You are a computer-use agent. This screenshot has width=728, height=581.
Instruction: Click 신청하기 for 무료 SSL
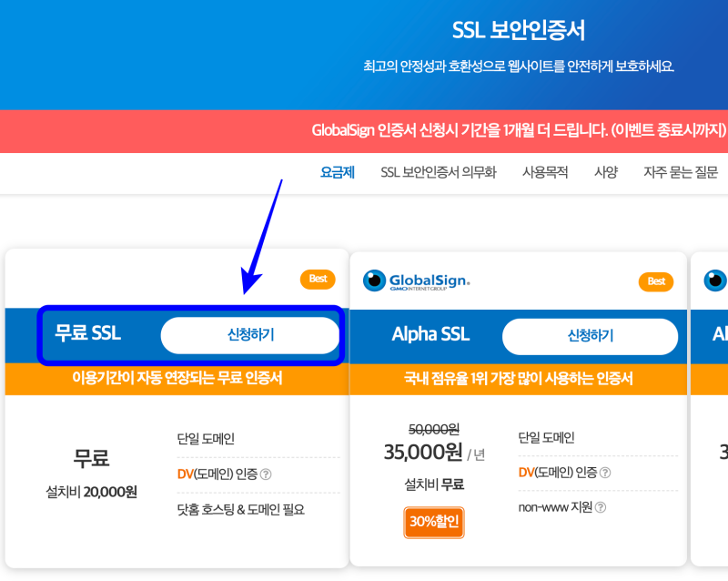pos(250,335)
